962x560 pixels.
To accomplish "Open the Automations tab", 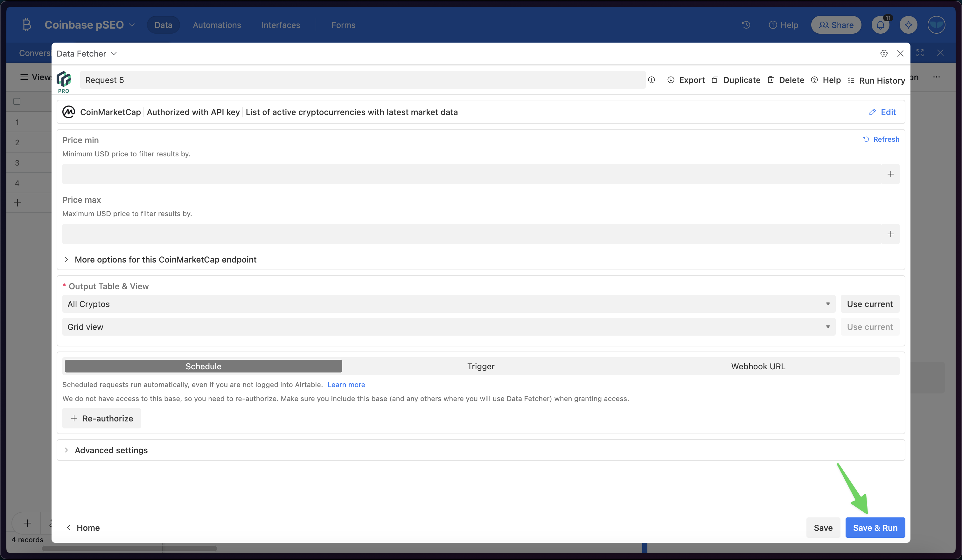I will click(x=217, y=25).
